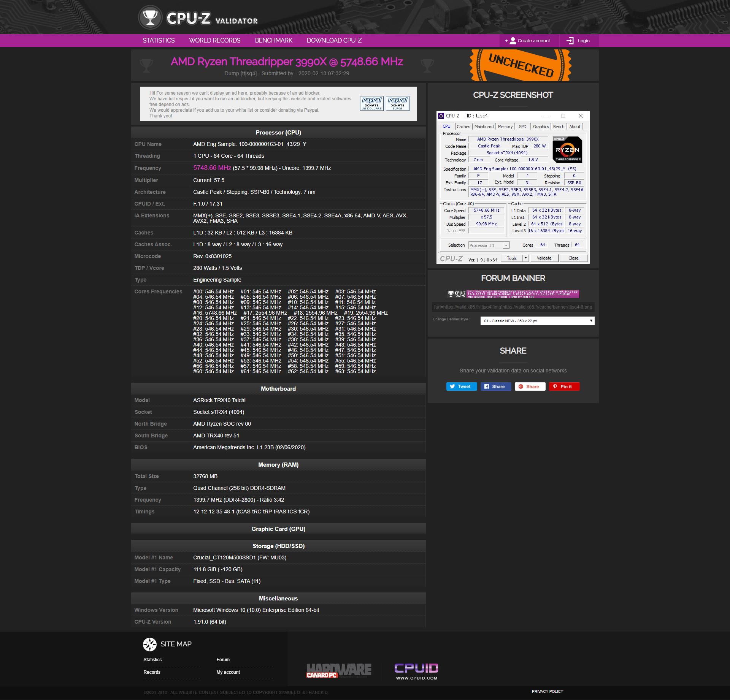Select the SPD tab in the CPU-Z screenshot
Viewport: 730px width, 700px height.
pyautogui.click(x=523, y=127)
